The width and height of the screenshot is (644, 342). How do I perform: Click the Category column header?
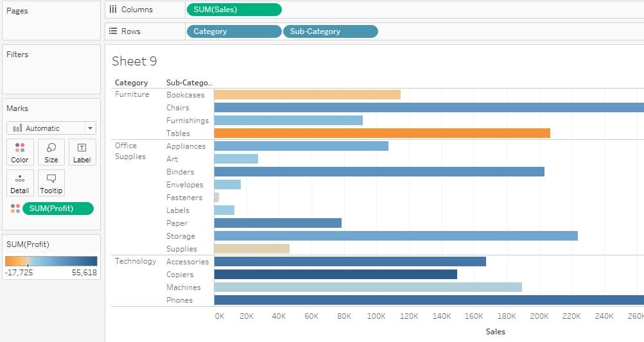(131, 83)
